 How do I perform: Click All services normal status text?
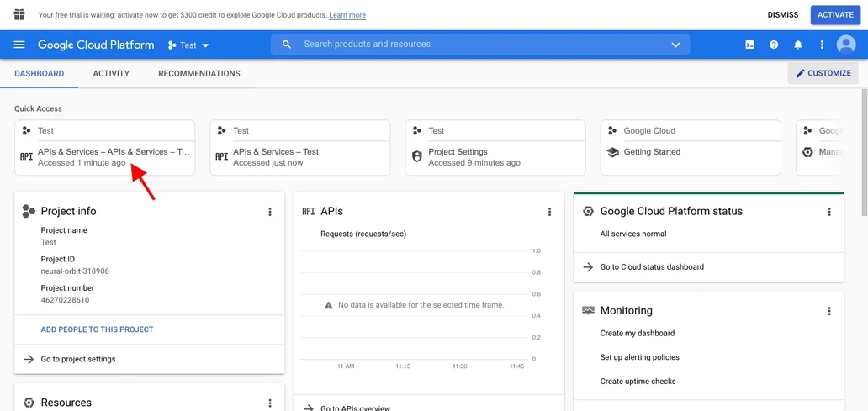coord(633,234)
